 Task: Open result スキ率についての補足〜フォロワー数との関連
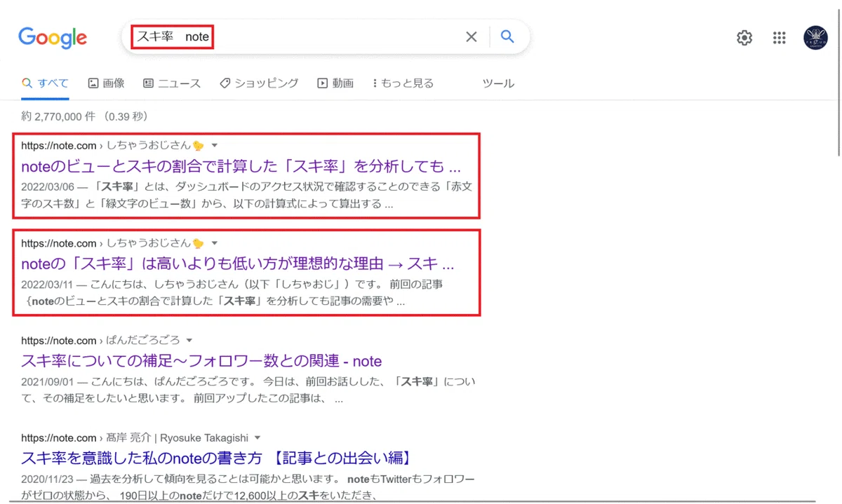[x=201, y=362]
